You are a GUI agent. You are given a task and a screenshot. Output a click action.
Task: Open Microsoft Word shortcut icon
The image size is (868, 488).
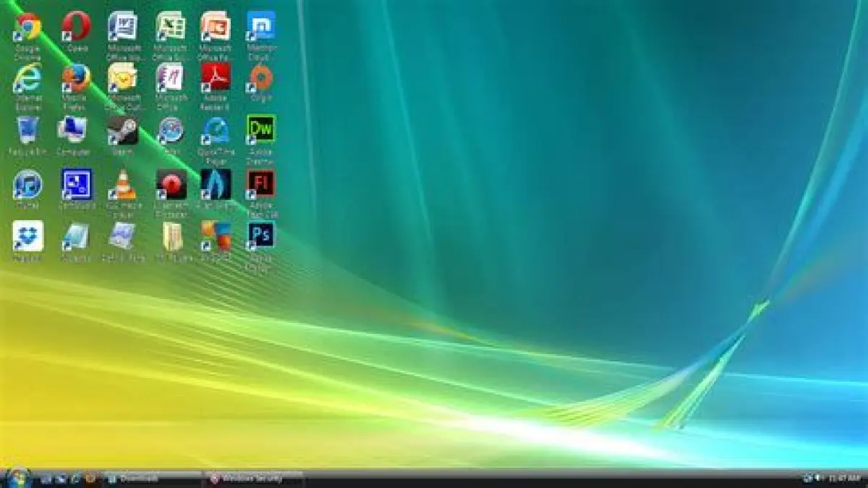tap(122, 28)
